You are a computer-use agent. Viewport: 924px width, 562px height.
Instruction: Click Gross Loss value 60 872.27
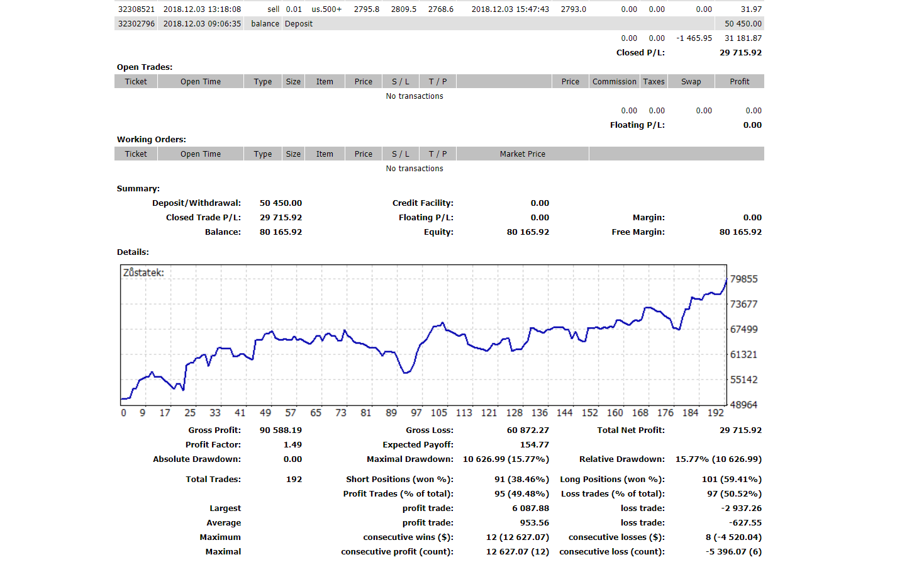[528, 430]
